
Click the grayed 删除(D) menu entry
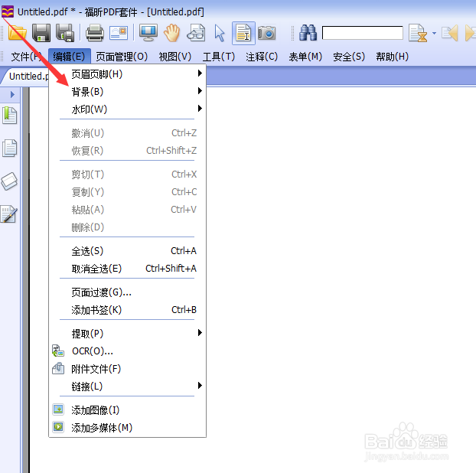pos(128,227)
